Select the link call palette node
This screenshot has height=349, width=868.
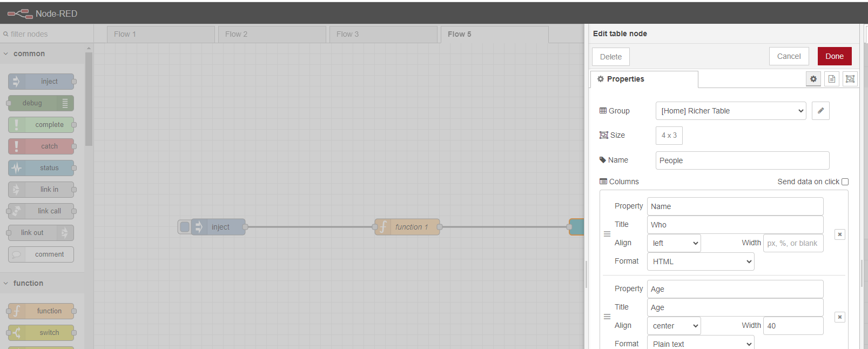pos(41,211)
